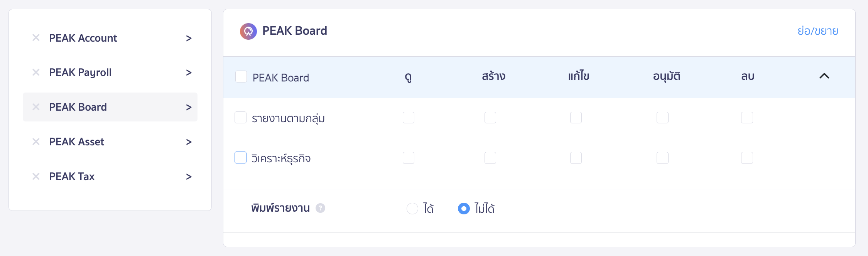Remove PEAK Asset using its X icon
868x256 pixels.
(36, 142)
